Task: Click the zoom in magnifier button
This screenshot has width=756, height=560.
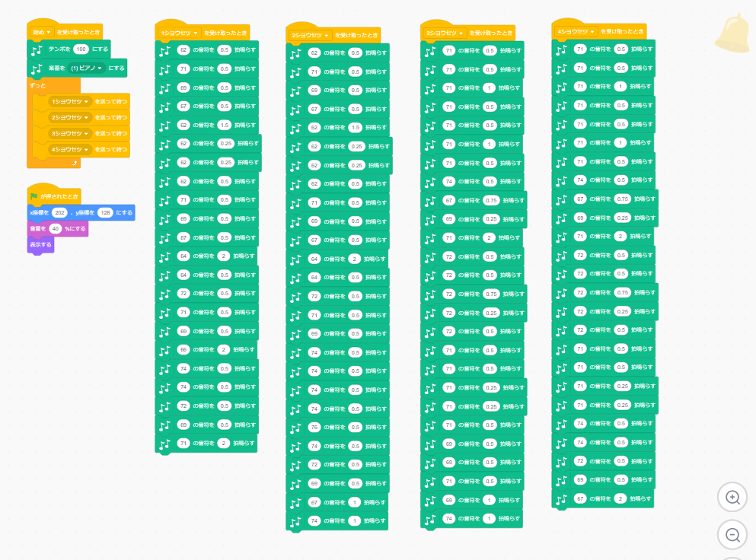Action: coord(733,497)
